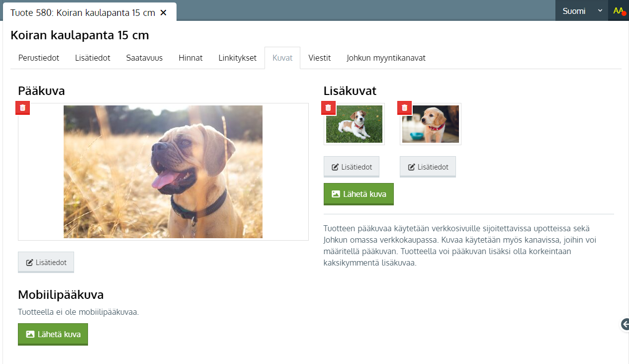Open the Hinnat tab
The height and width of the screenshot is (364, 629).
click(190, 58)
